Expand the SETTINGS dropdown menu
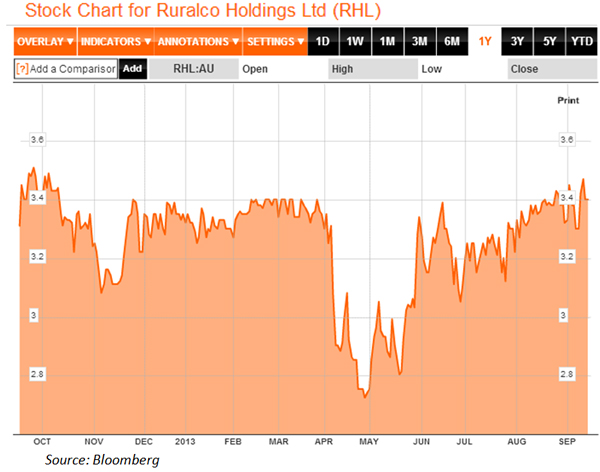Image resolution: width=600 pixels, height=472 pixels. coord(273,42)
